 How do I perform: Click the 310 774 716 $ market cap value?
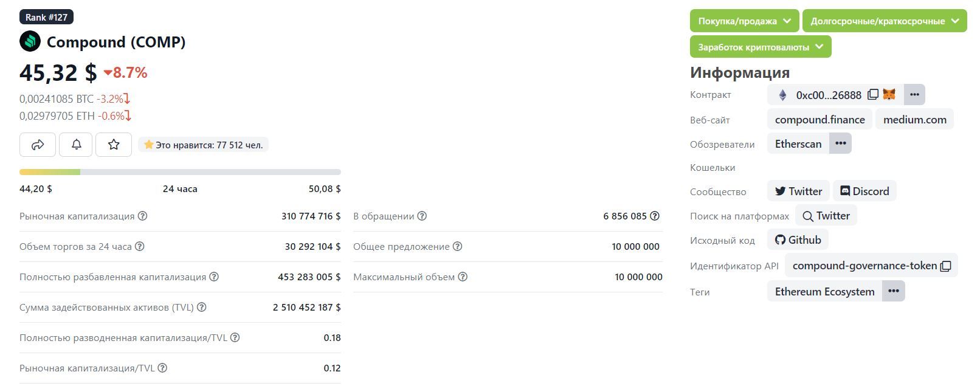[x=311, y=216]
